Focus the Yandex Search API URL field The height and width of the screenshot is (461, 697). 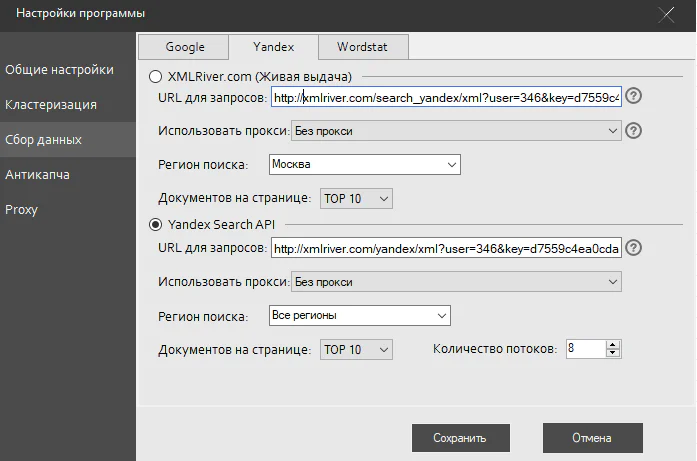click(x=446, y=248)
